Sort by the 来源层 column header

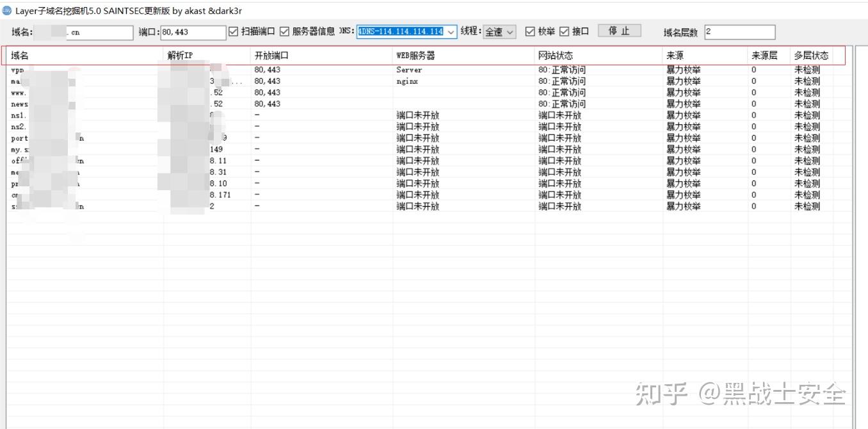(x=769, y=56)
